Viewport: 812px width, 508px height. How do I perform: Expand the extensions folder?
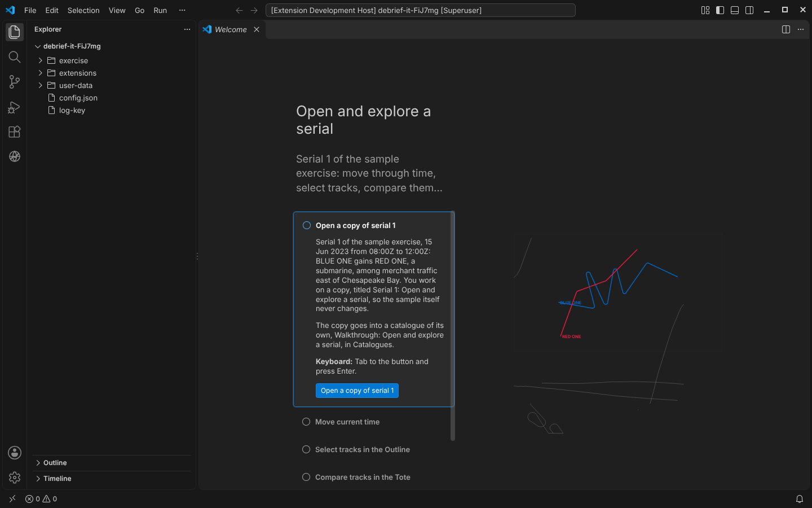(x=112, y=73)
